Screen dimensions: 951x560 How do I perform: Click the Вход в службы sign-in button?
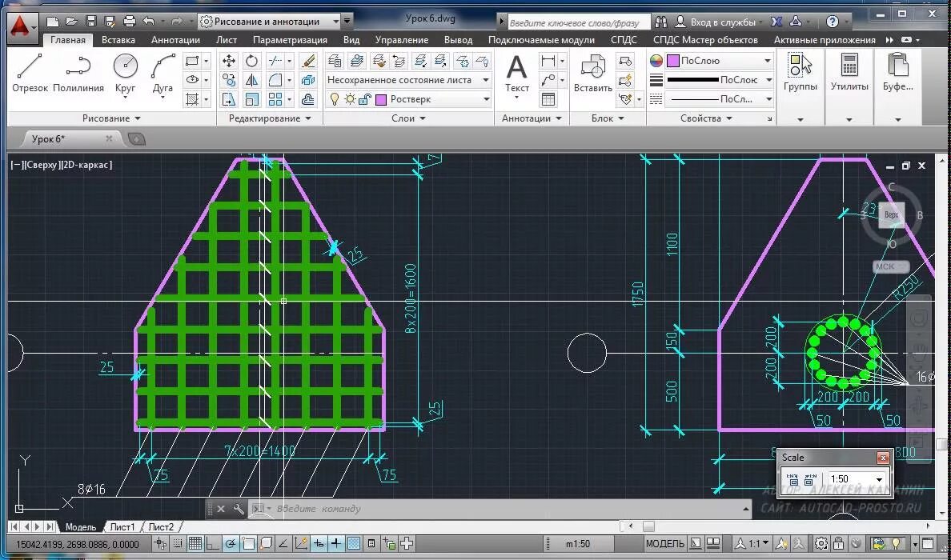coord(716,22)
